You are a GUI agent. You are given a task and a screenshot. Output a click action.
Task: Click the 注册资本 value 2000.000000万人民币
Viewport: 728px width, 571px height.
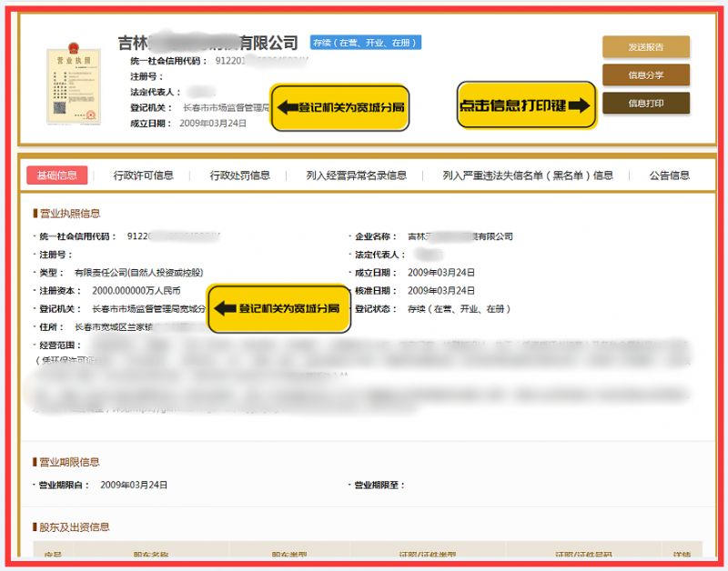pos(136,291)
